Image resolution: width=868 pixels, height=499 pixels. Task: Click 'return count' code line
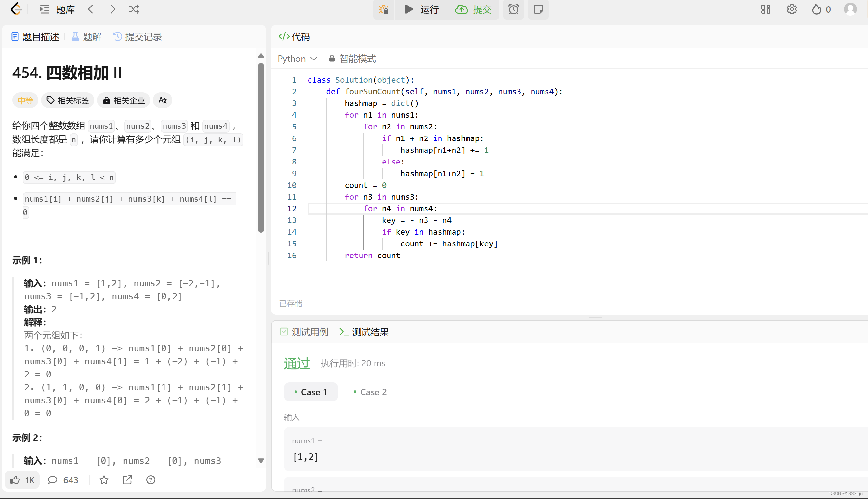point(372,255)
